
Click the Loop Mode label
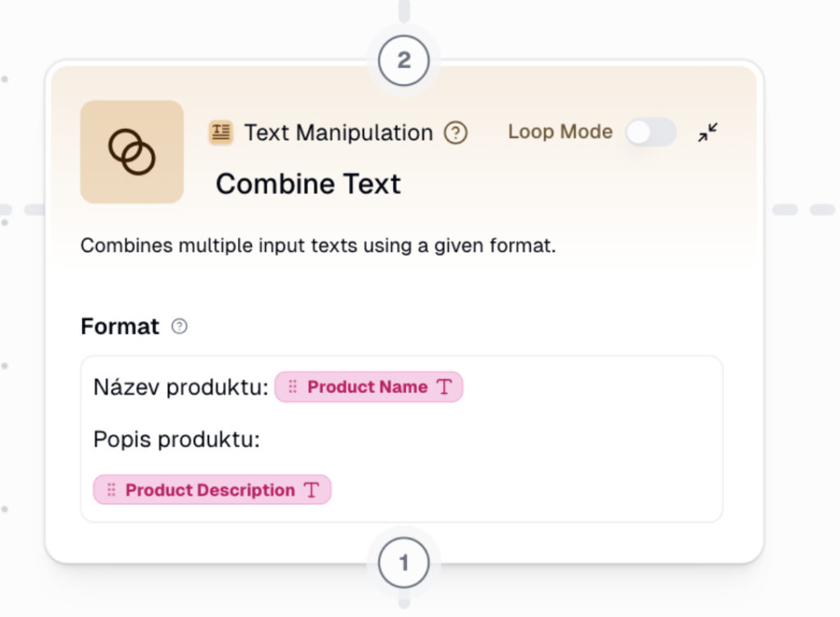pos(560,132)
